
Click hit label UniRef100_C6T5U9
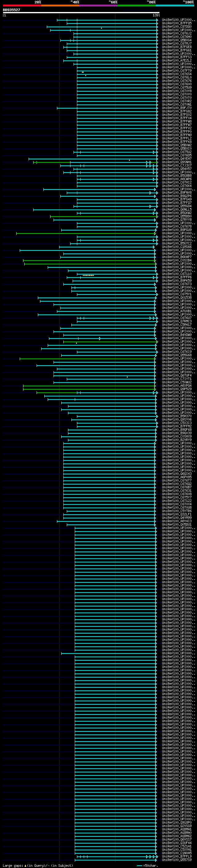(177, 88)
